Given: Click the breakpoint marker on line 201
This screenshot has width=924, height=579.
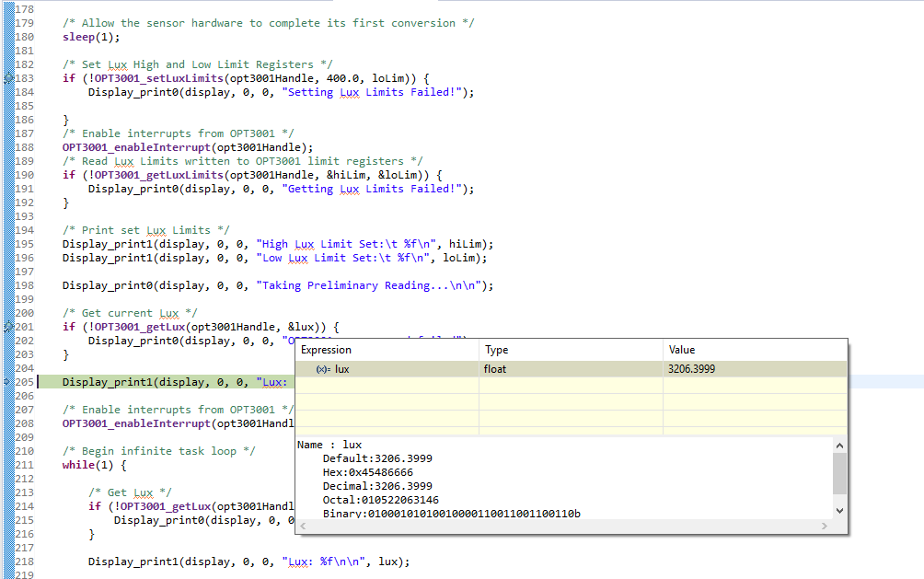Looking at the screenshot, I should [x=8, y=327].
